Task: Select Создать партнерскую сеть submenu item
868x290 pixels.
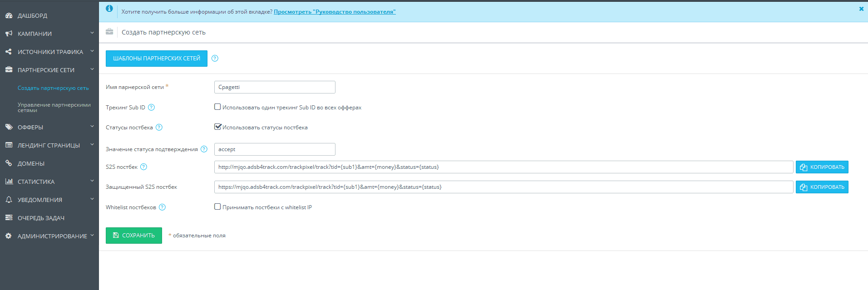Action: pos(53,88)
